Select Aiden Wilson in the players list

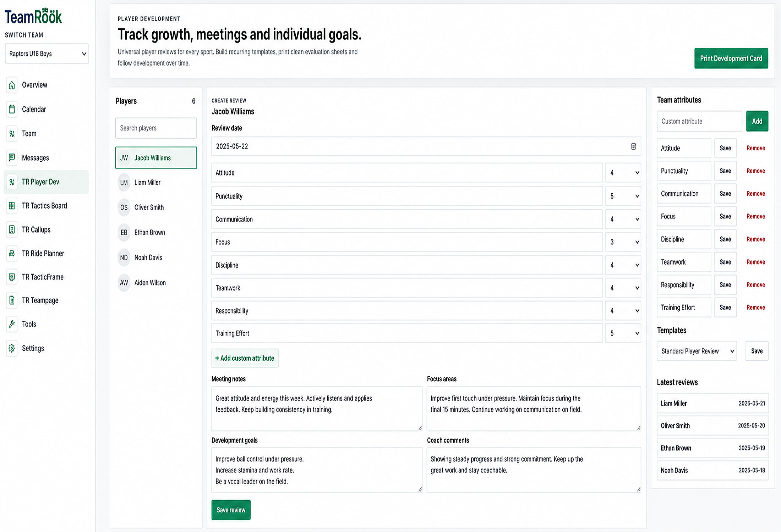pyautogui.click(x=156, y=283)
